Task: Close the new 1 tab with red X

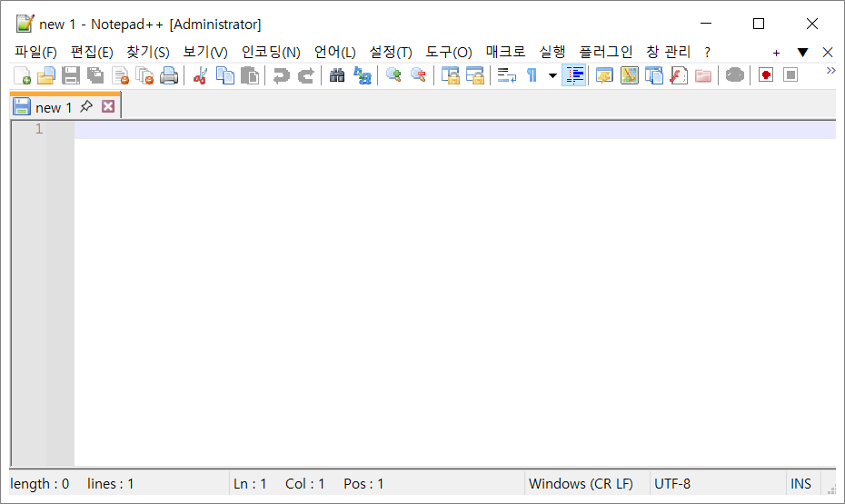Action: click(x=108, y=106)
